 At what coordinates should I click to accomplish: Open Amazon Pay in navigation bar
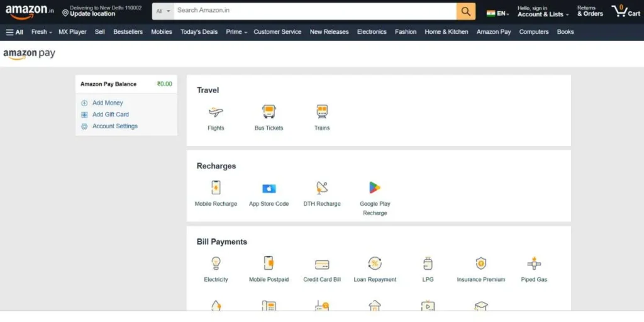(494, 32)
